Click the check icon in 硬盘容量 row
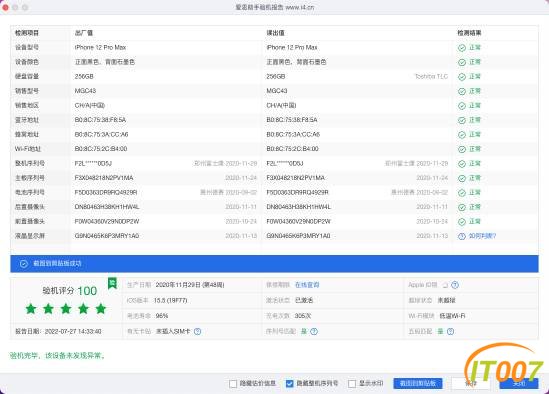 [x=462, y=77]
